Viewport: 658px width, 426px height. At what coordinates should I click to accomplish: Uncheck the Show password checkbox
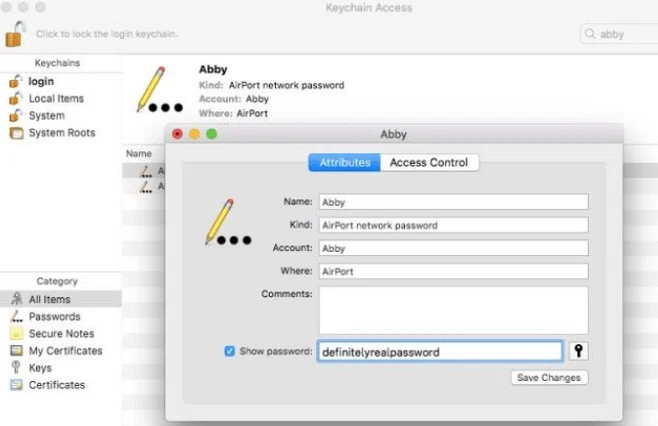point(230,351)
